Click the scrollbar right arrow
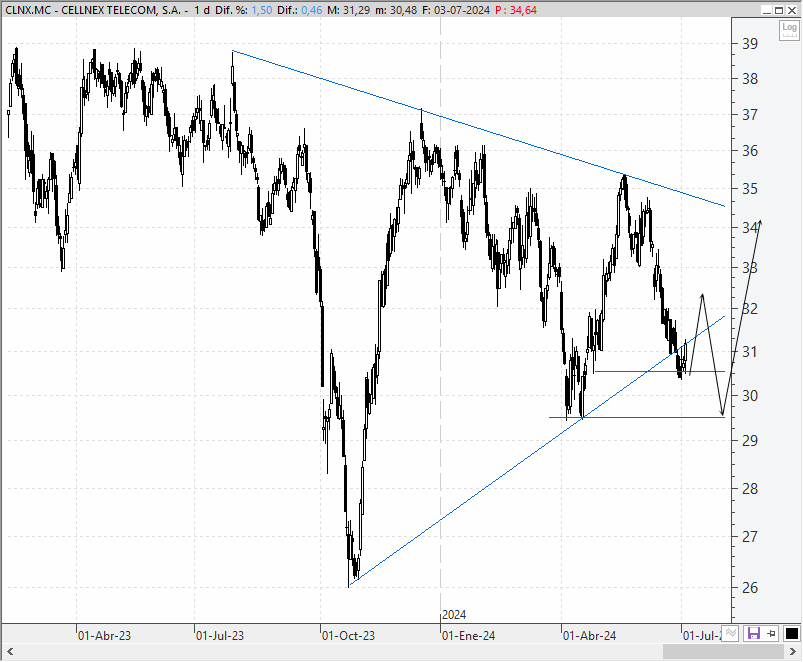Viewport: 803px width, 662px height. click(x=793, y=652)
